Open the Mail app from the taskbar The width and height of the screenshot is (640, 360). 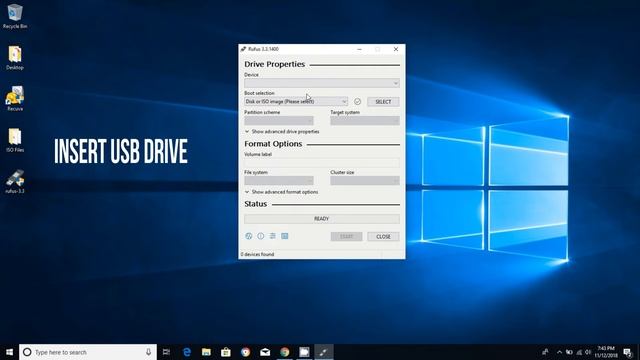coord(265,352)
